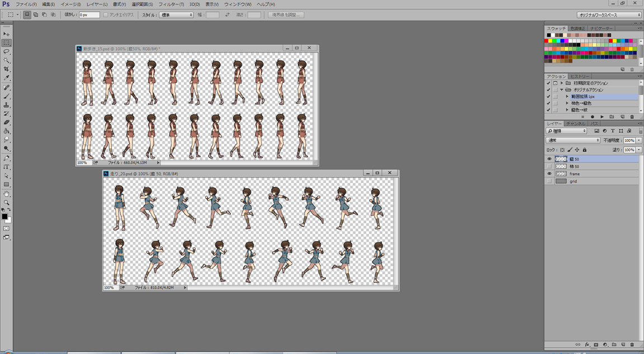The width and height of the screenshot is (644, 354).
Task: Activate the Zoom tool in toolbox
Action: [7, 203]
